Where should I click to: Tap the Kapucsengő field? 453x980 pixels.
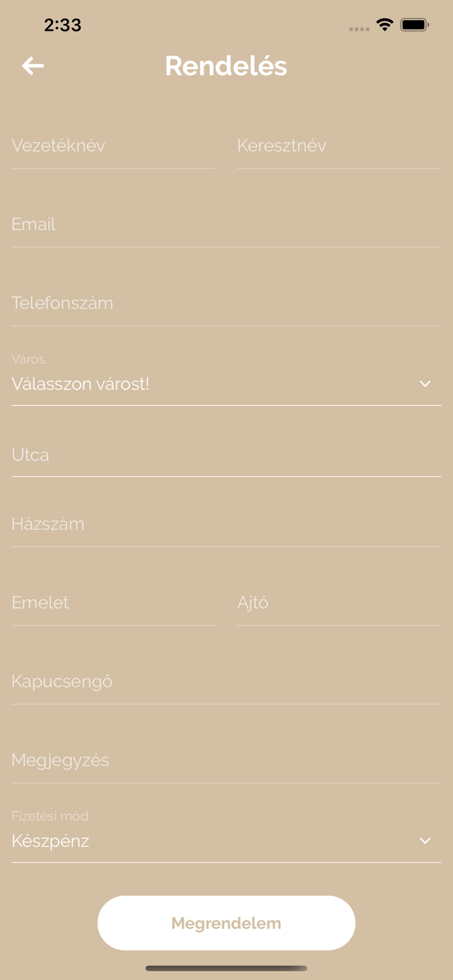(226, 681)
